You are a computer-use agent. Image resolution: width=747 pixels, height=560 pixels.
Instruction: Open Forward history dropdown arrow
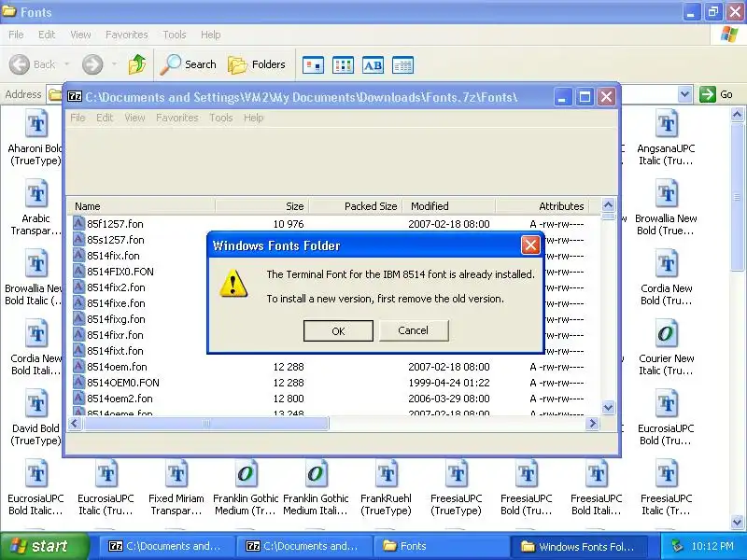(114, 64)
